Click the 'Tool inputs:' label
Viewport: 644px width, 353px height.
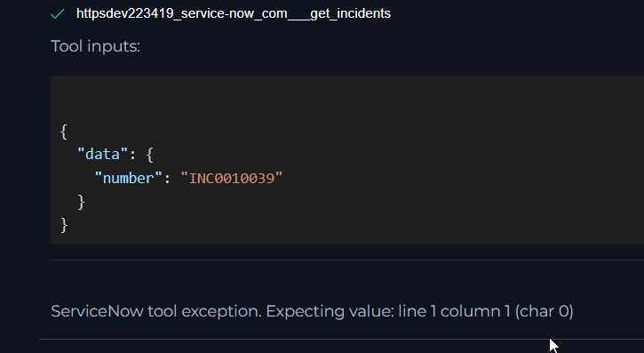pyautogui.click(x=95, y=46)
